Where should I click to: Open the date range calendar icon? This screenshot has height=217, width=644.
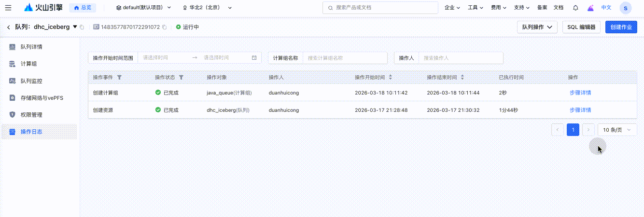pyautogui.click(x=254, y=57)
